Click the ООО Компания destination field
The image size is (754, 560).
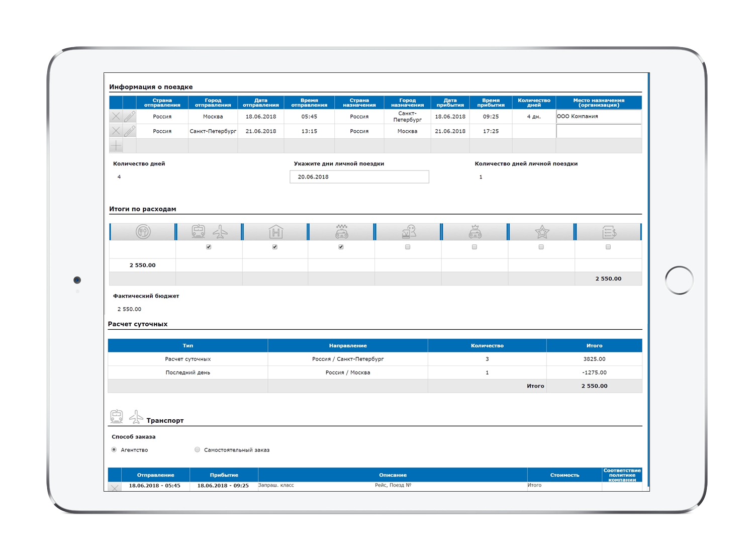coord(598,117)
